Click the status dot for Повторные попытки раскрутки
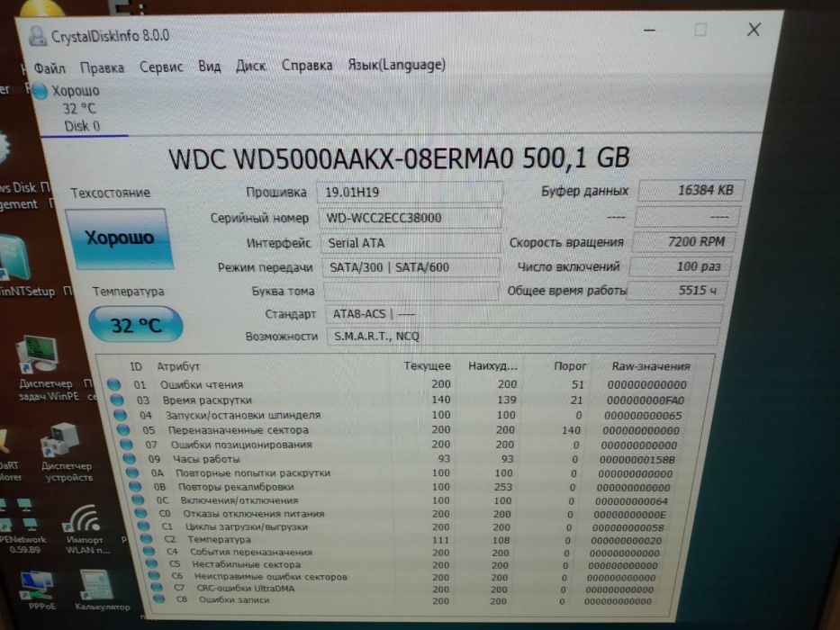 [x=132, y=472]
